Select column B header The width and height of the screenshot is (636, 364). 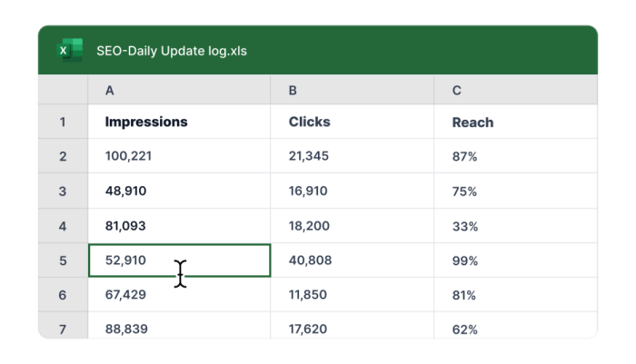[x=352, y=90]
